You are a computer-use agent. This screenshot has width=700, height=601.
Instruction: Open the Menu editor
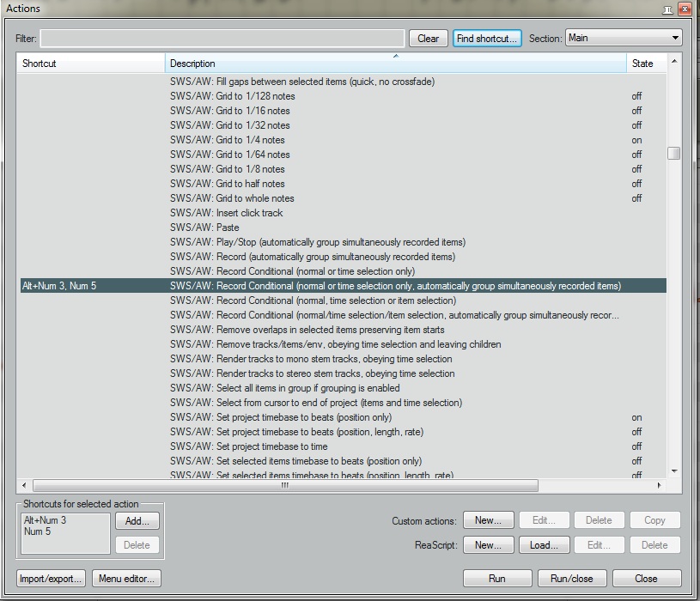tap(126, 578)
